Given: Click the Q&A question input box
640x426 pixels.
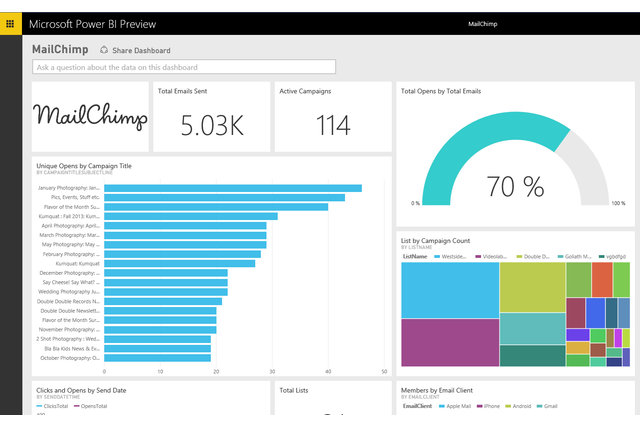Looking at the screenshot, I should coord(184,67).
